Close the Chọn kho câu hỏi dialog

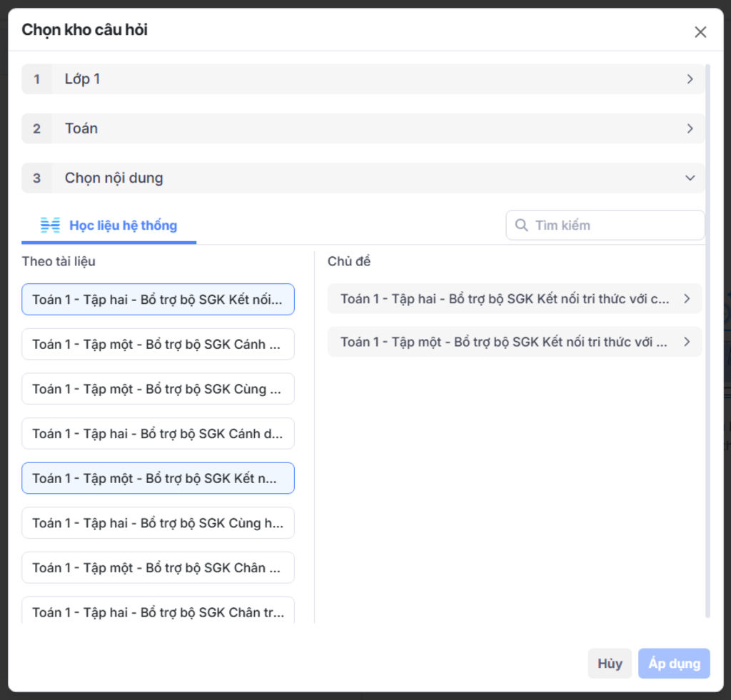[x=700, y=32]
